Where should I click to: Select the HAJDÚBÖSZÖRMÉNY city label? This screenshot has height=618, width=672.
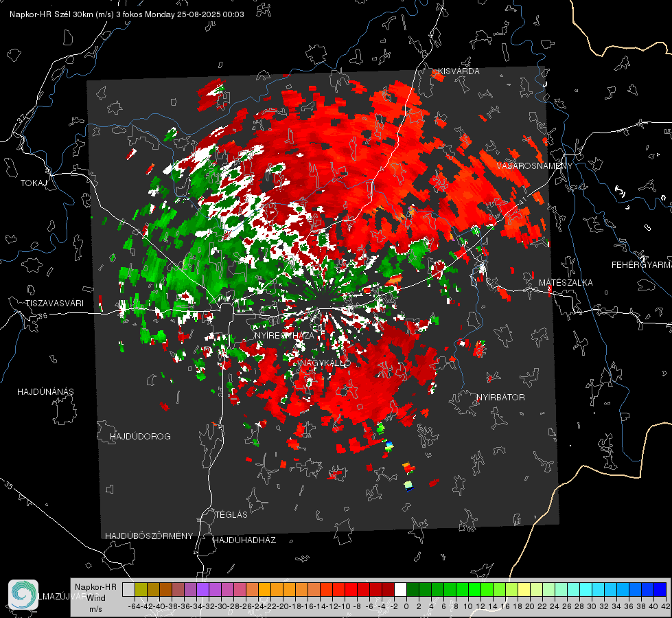[x=149, y=536]
